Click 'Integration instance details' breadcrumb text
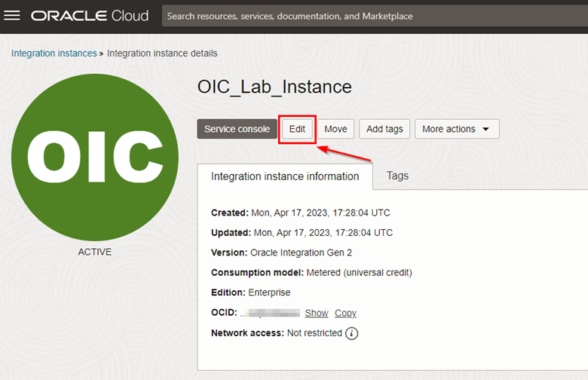The image size is (588, 380). point(162,54)
